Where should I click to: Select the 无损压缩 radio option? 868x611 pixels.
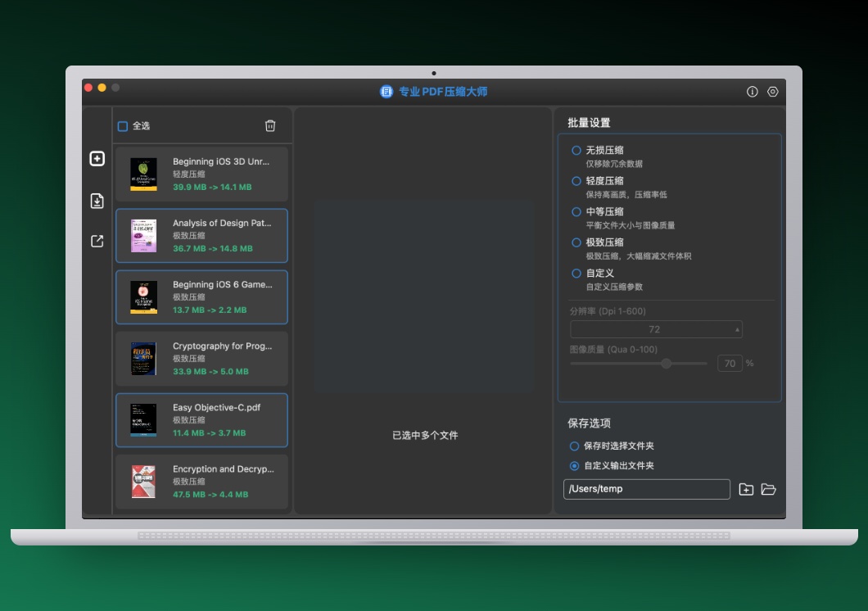click(576, 151)
